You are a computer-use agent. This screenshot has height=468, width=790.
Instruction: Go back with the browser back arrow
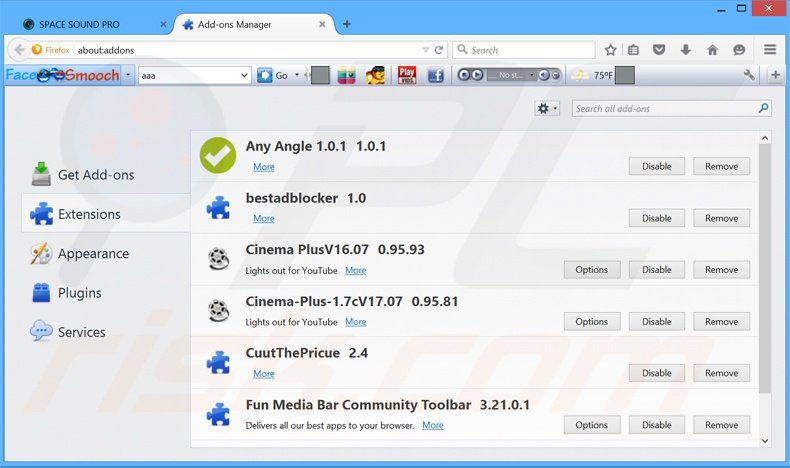click(x=19, y=50)
